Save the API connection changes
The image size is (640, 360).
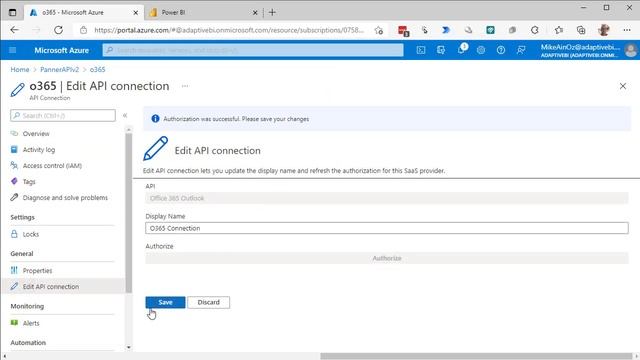pos(165,302)
